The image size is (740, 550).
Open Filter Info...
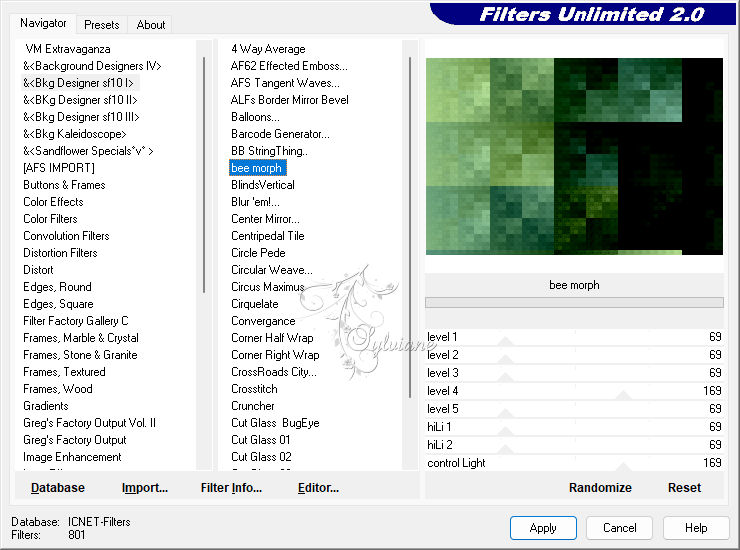(231, 488)
